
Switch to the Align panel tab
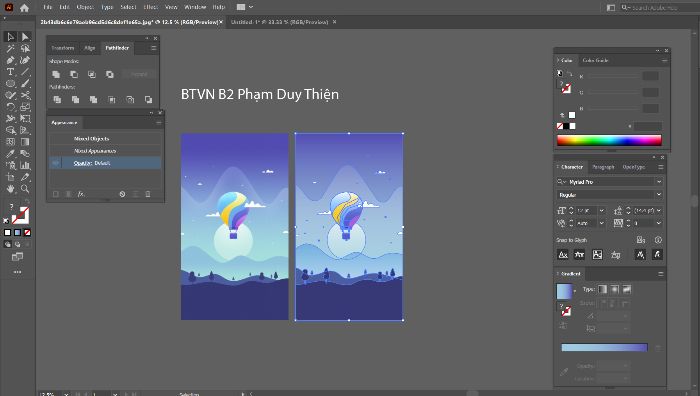(90, 48)
